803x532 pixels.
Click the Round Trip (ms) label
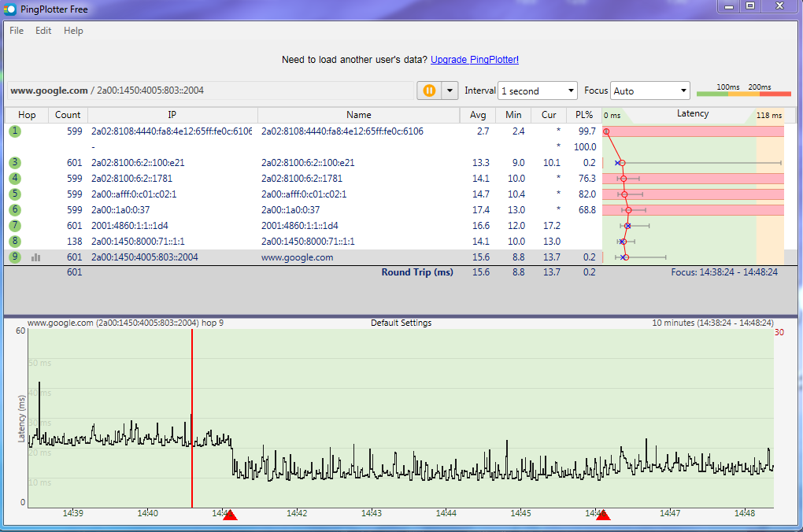tap(417, 272)
